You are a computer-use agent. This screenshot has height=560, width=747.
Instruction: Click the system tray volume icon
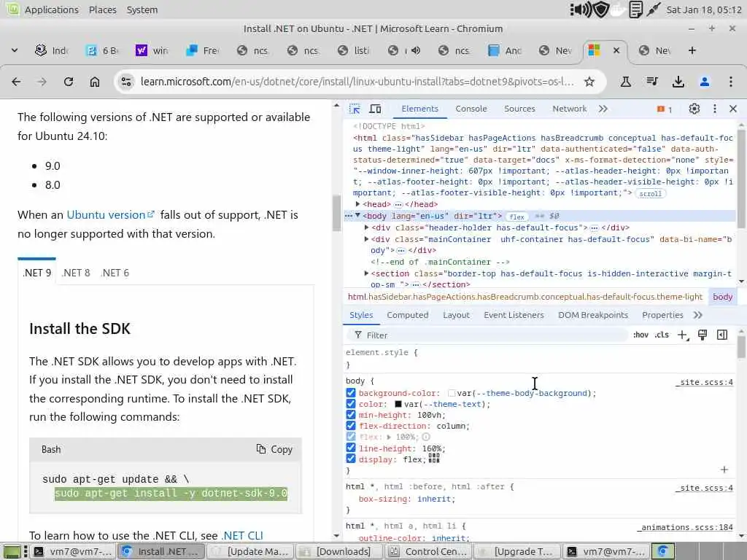coord(581,9)
